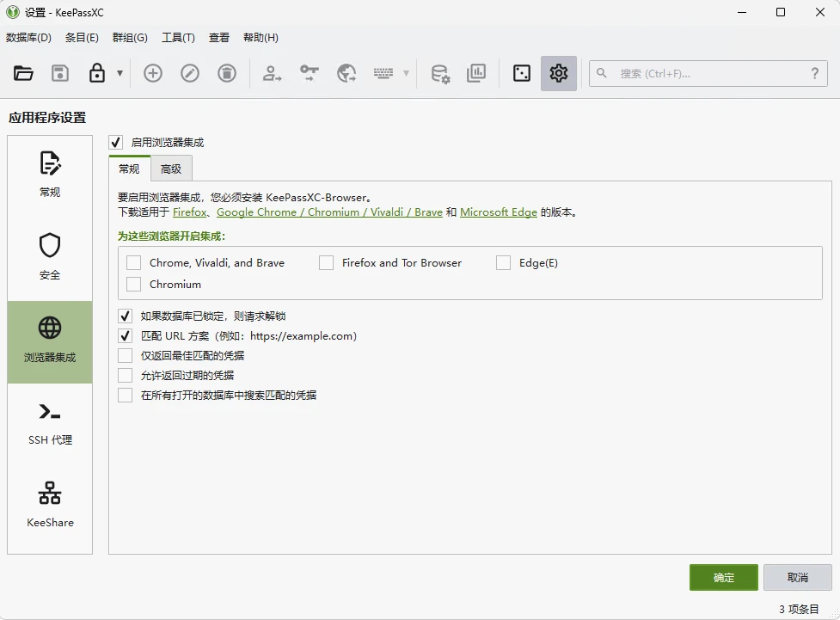Uncheck 匹配 URL 方案 option

[125, 336]
